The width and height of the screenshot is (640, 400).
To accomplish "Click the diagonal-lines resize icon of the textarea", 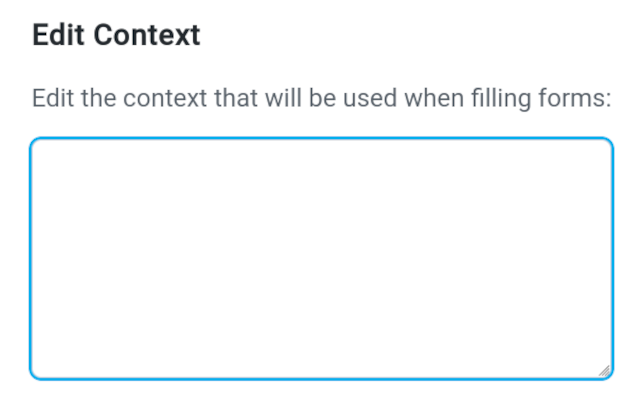I will [x=603, y=370].
